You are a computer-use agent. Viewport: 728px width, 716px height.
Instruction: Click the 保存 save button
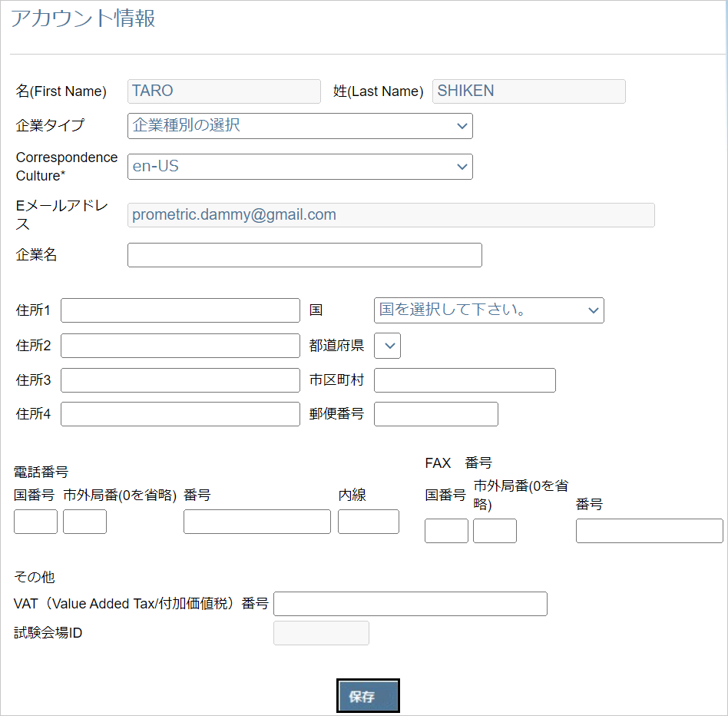(x=367, y=695)
